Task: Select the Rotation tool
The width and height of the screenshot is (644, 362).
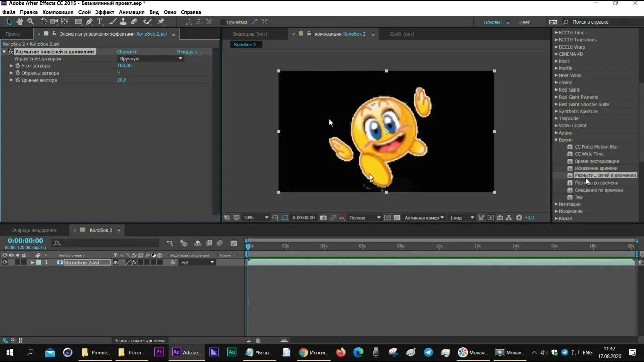Action: (44, 22)
